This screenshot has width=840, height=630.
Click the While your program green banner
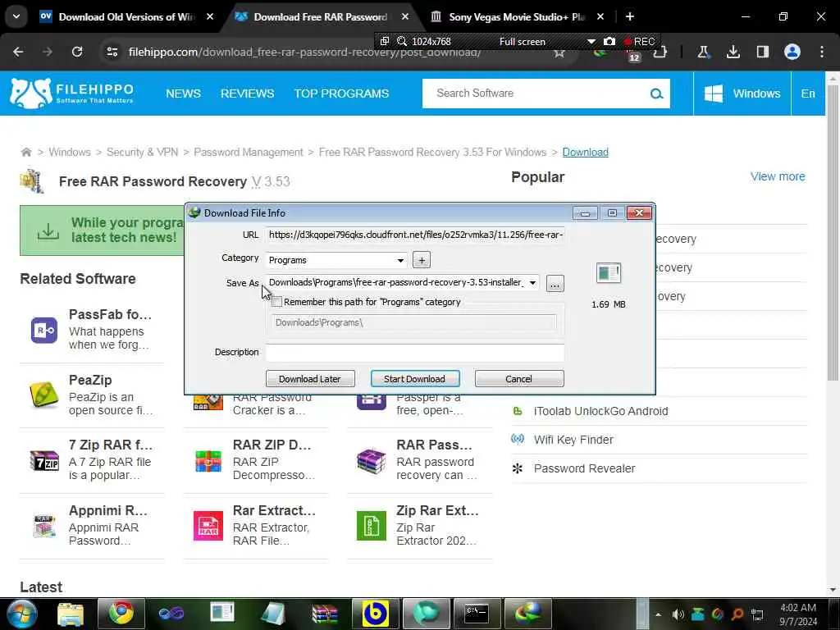point(102,231)
